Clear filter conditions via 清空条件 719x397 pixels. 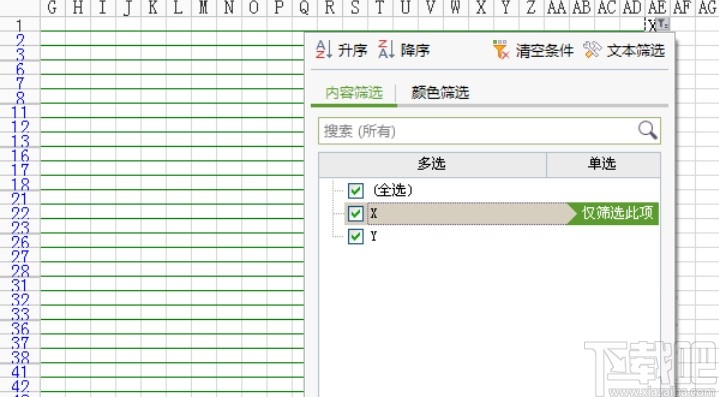[x=533, y=50]
